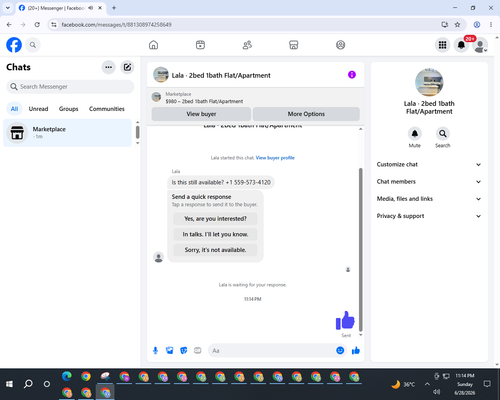Open Facebook search magnifier icon
The image size is (500, 400).
tap(33, 45)
